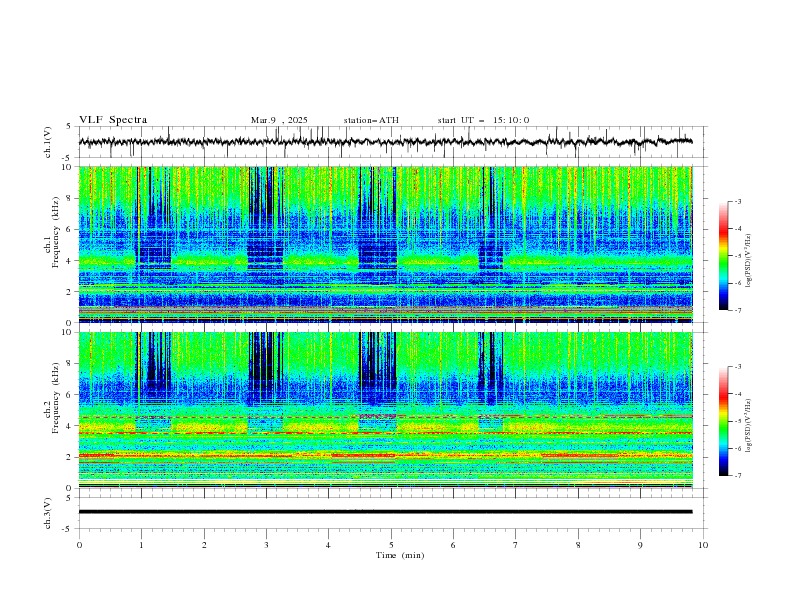Click the ch.2 spectrogram color scale bar
The image size is (792, 612).
723,421
